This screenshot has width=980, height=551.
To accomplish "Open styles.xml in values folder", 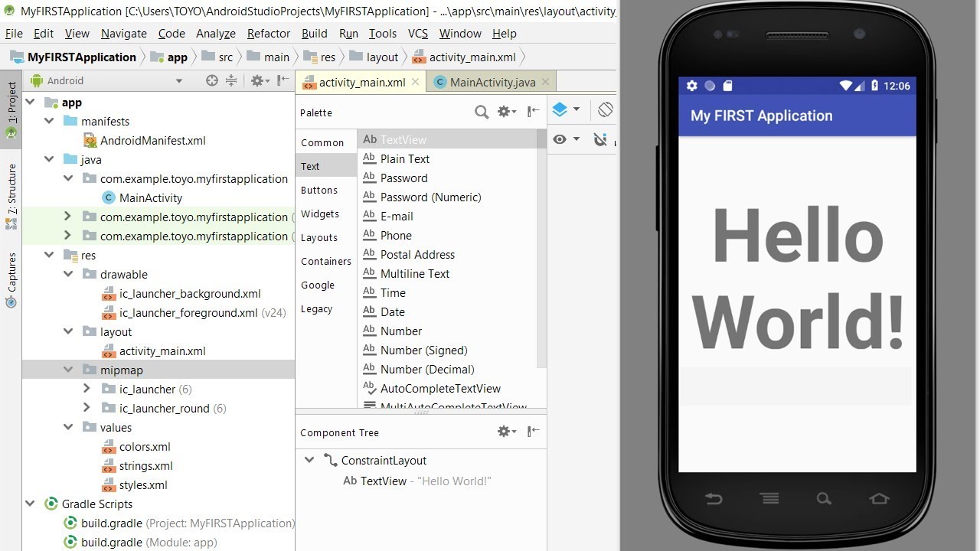I will (143, 485).
